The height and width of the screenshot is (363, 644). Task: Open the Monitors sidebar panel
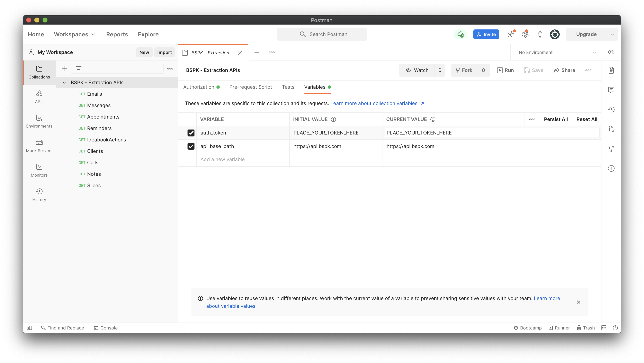point(39,170)
